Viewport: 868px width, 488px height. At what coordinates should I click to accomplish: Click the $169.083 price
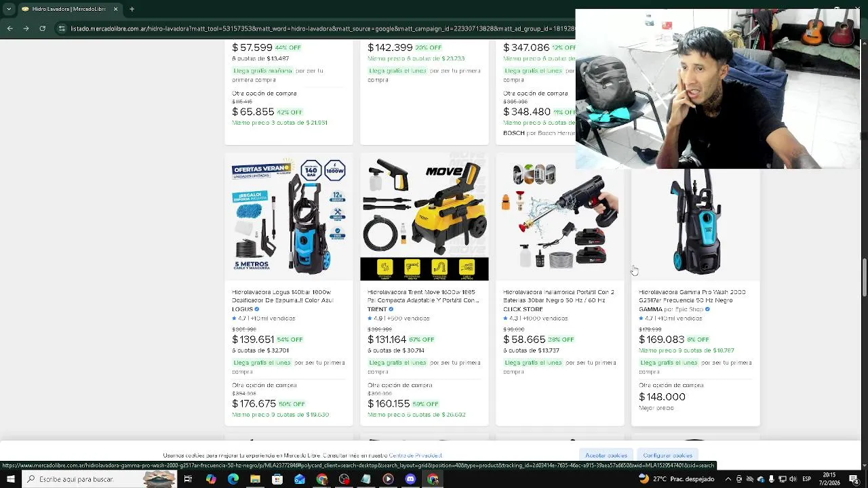tap(661, 339)
